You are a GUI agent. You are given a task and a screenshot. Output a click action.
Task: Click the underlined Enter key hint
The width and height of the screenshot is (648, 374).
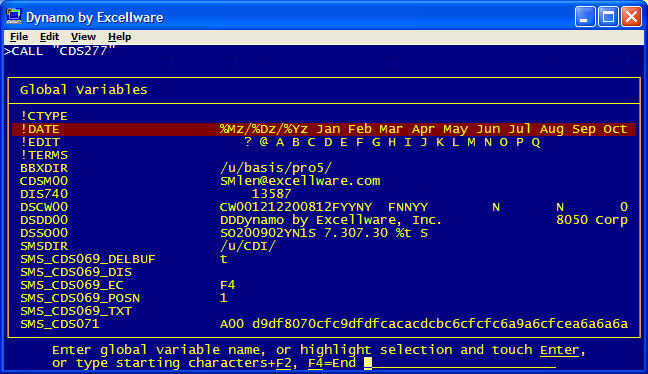pos(560,350)
